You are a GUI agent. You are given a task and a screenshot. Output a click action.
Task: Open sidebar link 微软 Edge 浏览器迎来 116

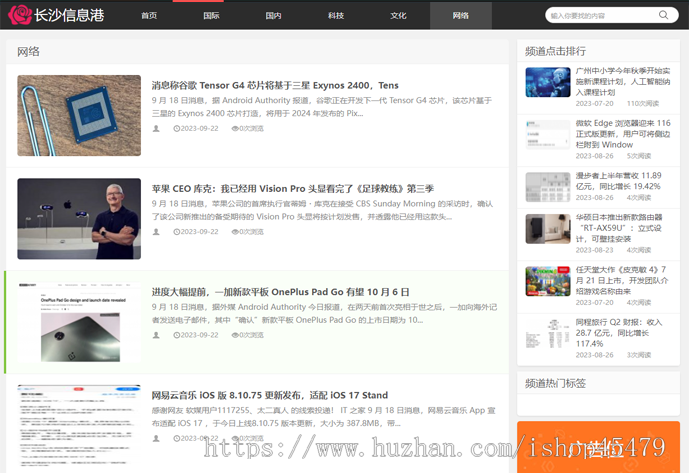click(x=623, y=134)
